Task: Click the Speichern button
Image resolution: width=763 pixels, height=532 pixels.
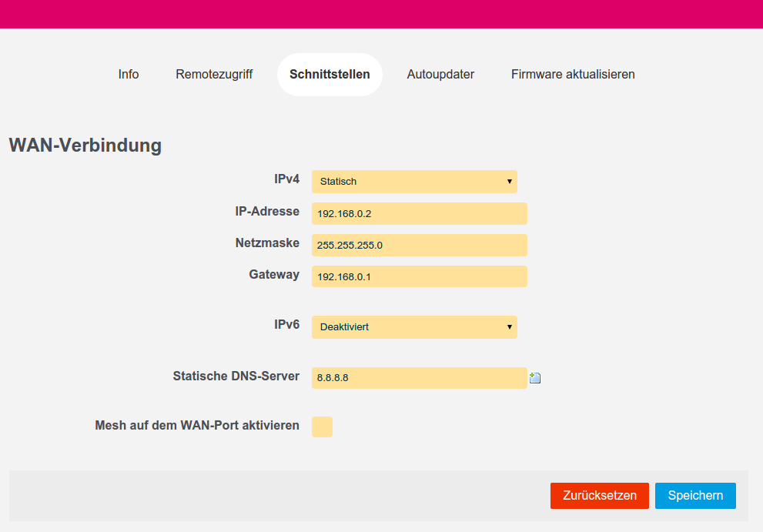Action: (695, 496)
